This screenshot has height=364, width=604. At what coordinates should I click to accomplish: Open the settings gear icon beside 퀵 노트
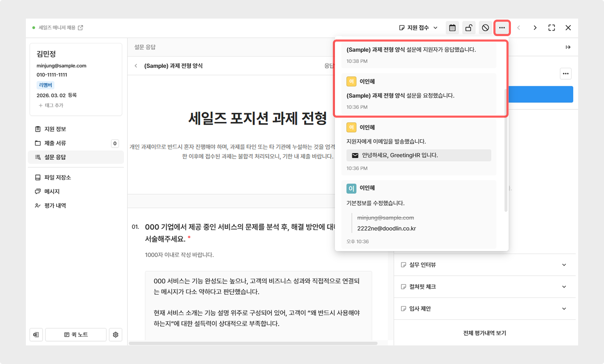[116, 335]
